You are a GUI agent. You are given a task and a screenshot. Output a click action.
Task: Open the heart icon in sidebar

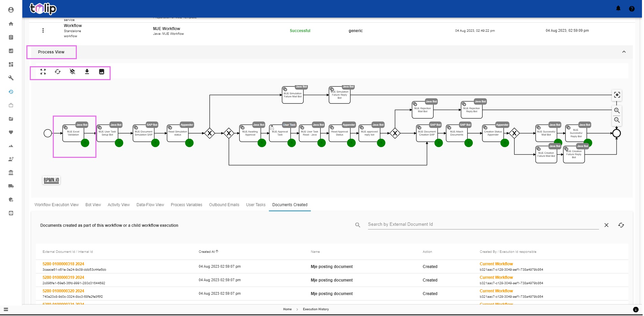point(11,132)
